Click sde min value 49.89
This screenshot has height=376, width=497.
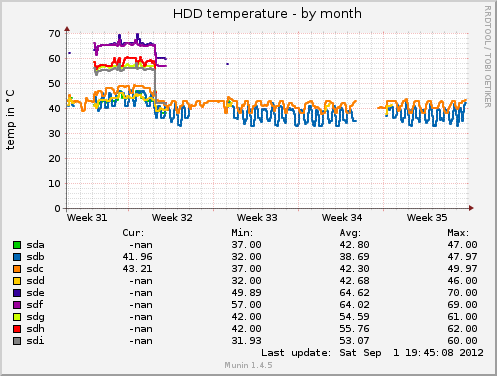click(246, 293)
